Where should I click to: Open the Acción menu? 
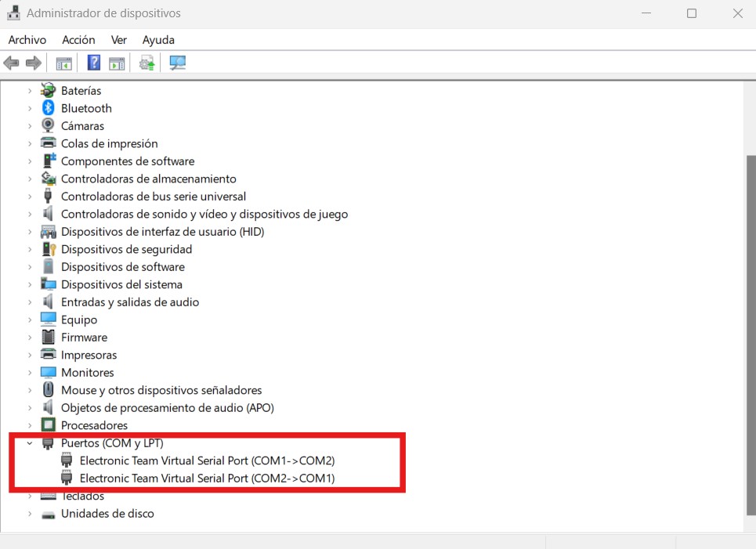coord(78,40)
